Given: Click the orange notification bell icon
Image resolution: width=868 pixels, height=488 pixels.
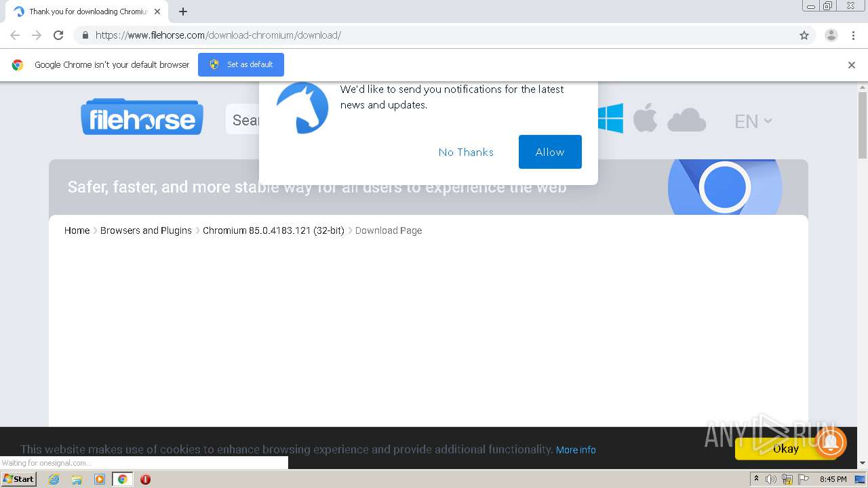Looking at the screenshot, I should coord(830,443).
